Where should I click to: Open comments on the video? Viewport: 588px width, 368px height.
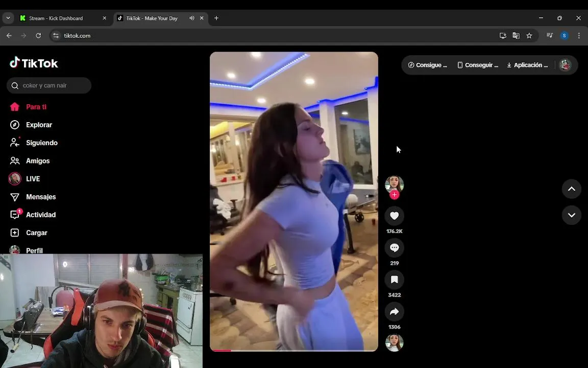394,247
